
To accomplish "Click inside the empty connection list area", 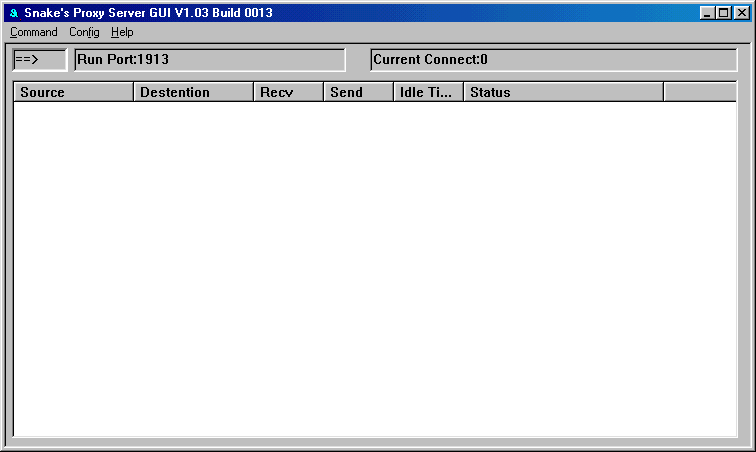I will pyautogui.click(x=375, y=270).
